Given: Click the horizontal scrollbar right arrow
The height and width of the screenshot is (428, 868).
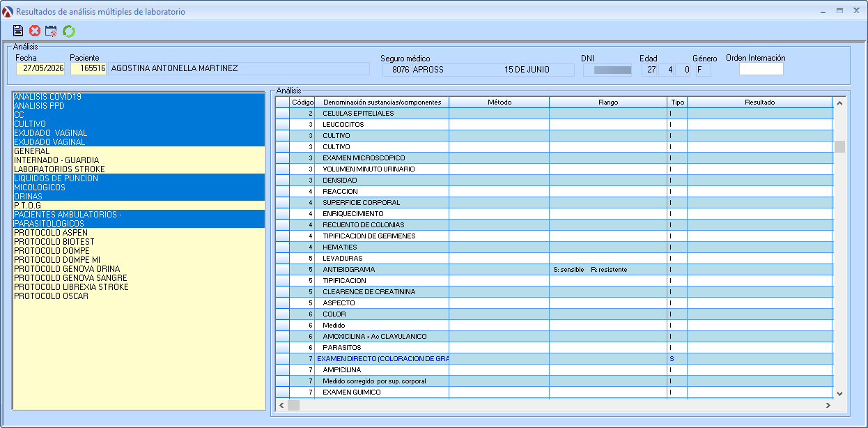Looking at the screenshot, I should pos(828,405).
